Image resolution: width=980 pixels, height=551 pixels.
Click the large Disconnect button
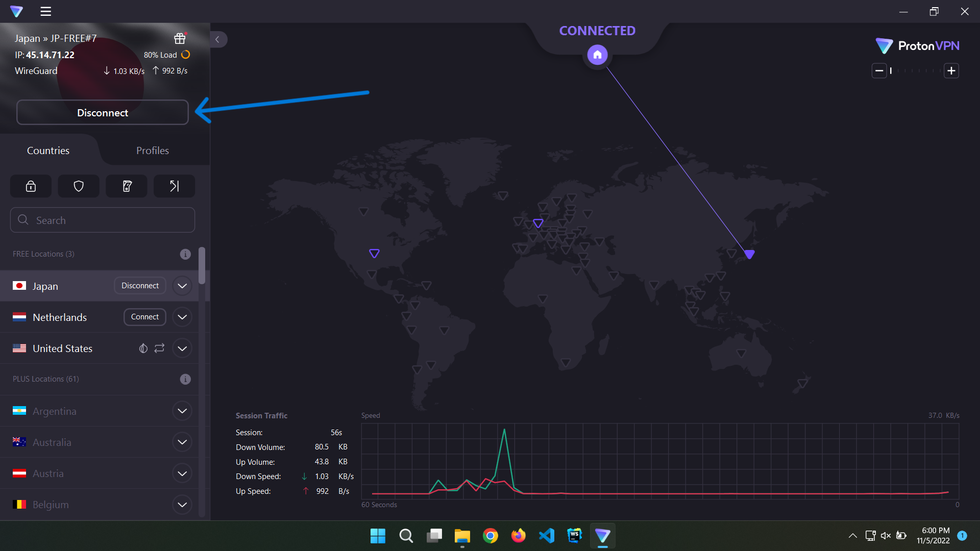103,113
